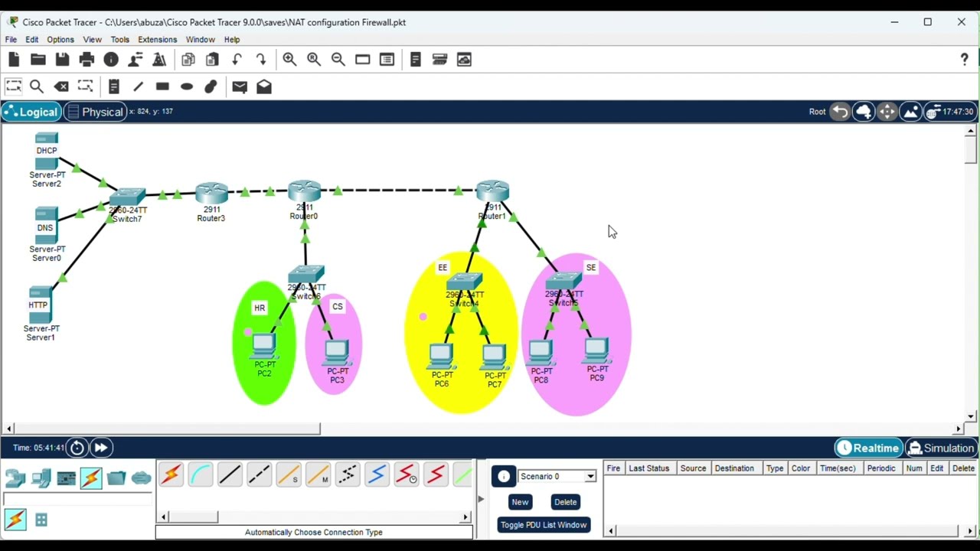Choose the End Devices category

click(41, 478)
